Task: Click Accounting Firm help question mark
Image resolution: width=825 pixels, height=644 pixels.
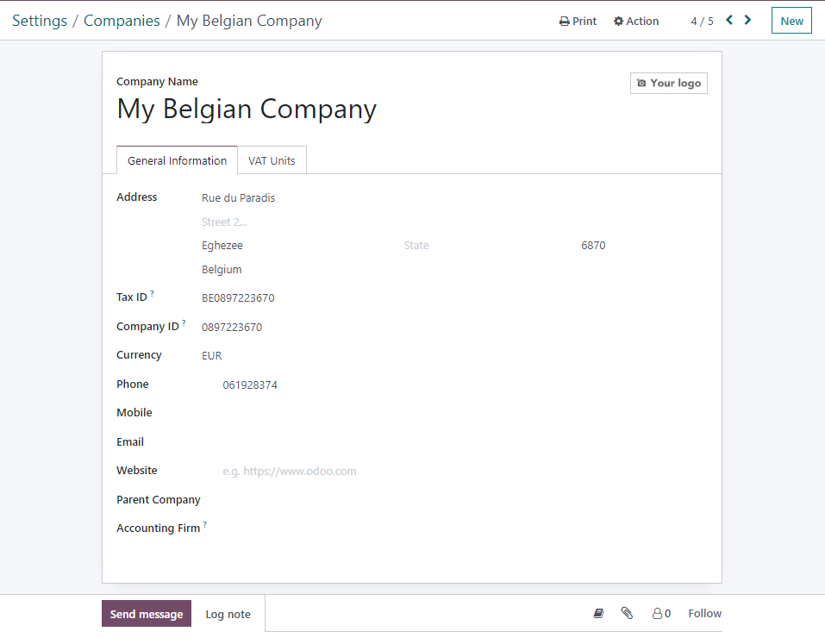Action: click(x=204, y=524)
